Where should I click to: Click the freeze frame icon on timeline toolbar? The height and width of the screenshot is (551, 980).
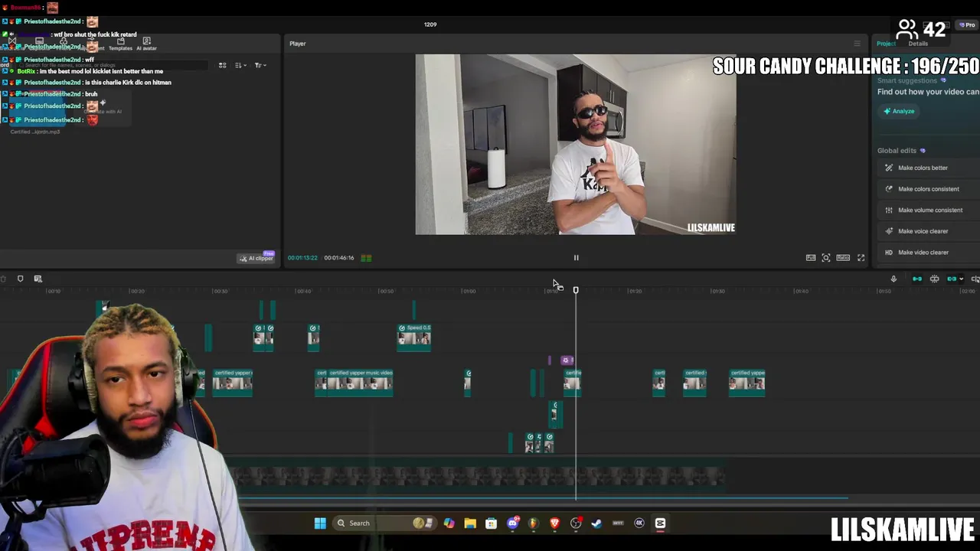[x=38, y=279]
